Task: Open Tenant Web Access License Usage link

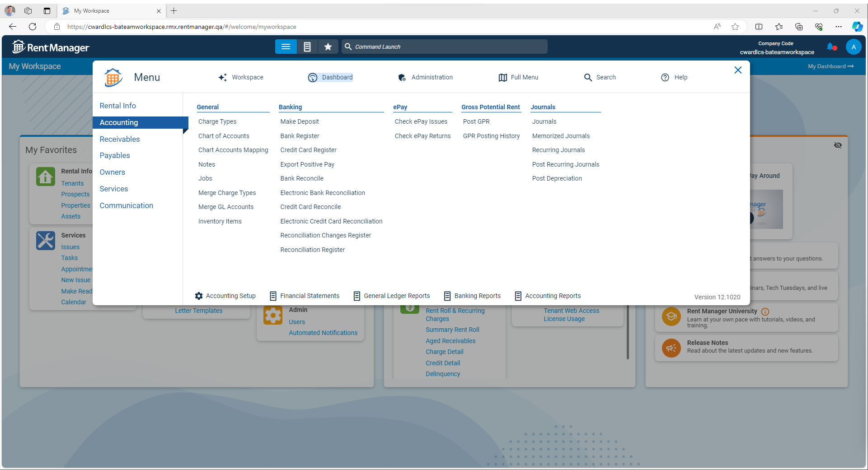Action: (x=571, y=315)
